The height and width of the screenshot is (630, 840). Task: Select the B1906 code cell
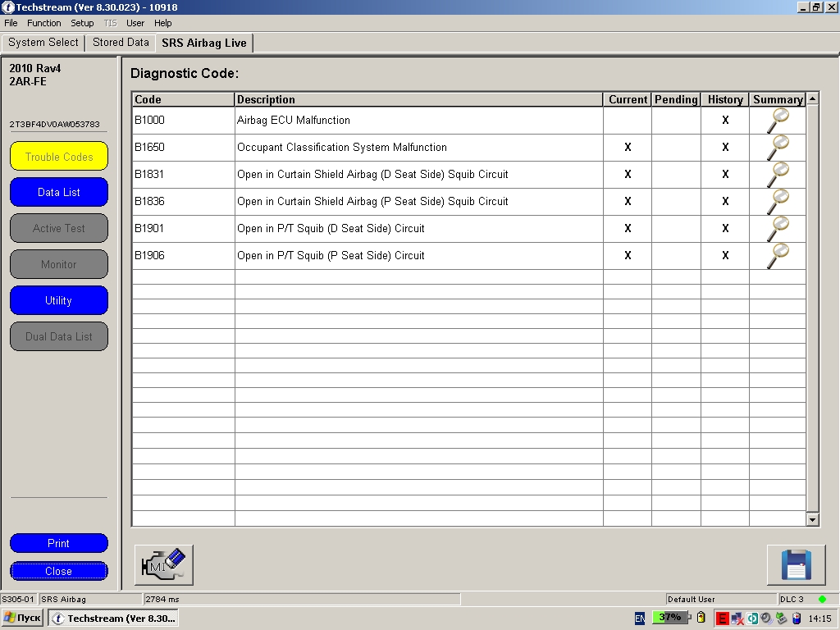183,256
